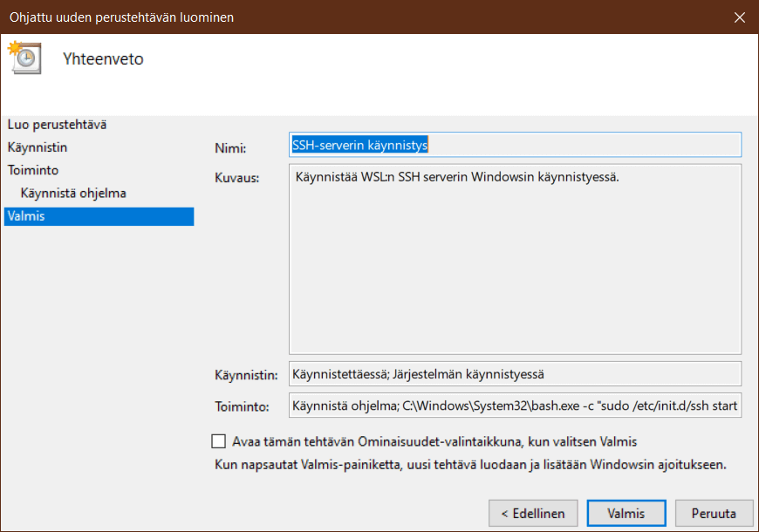Click the Nimi field with "SSH-serverin käynnistys"
Screen dimensions: 759x532
click(515, 145)
